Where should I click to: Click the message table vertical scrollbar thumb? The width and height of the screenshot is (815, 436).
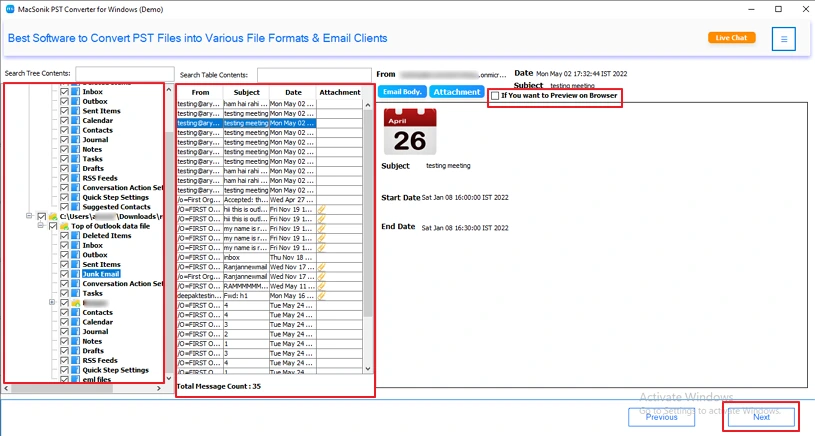(367, 213)
